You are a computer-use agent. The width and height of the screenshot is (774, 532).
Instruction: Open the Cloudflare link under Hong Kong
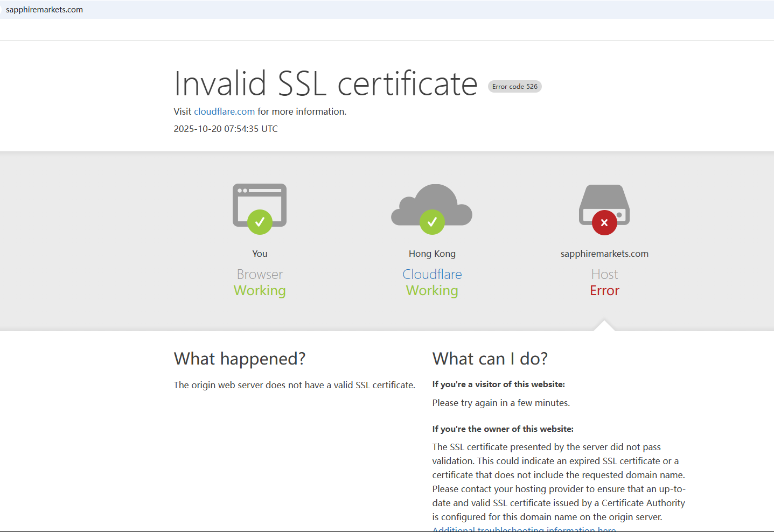click(x=432, y=274)
